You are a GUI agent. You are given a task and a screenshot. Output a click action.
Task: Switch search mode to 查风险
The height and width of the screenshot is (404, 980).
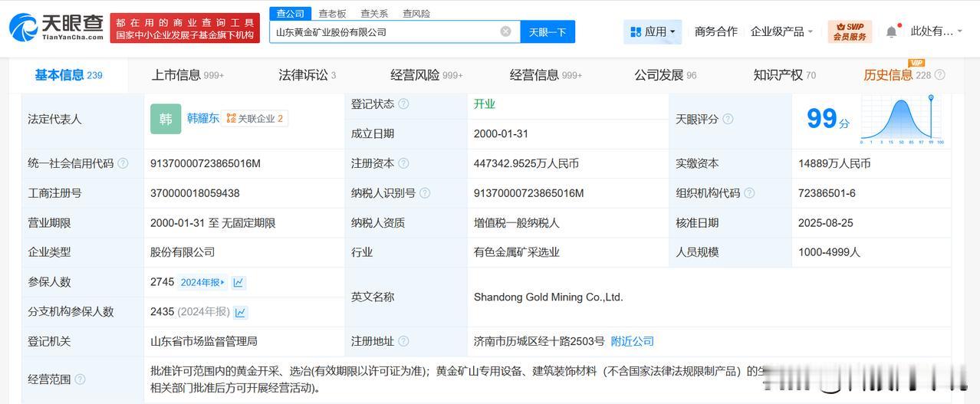point(416,13)
